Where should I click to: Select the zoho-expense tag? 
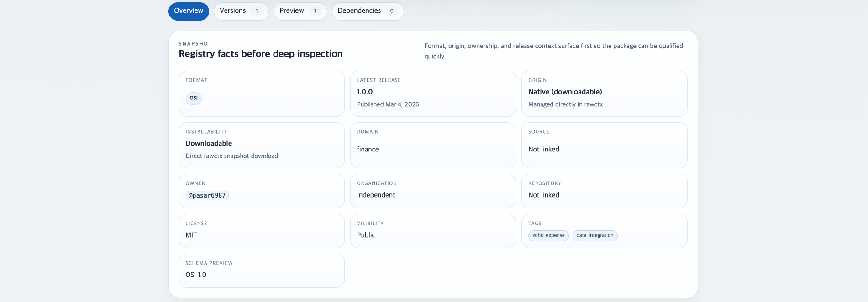tap(548, 235)
